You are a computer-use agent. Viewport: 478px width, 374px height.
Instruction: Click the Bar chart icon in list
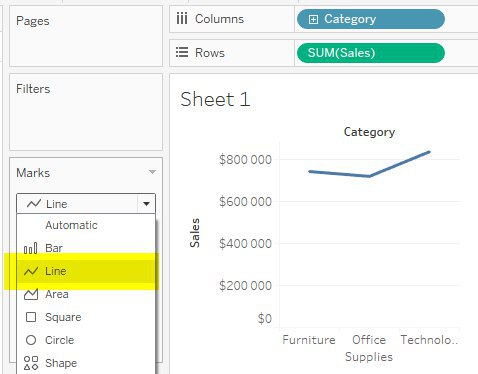pyautogui.click(x=31, y=248)
